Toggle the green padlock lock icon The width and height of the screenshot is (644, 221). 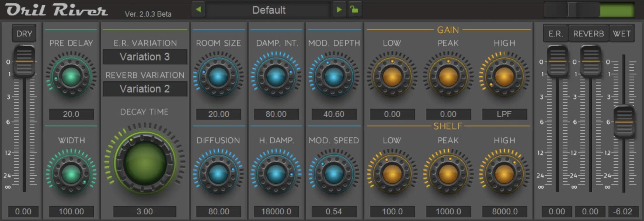[x=354, y=10]
